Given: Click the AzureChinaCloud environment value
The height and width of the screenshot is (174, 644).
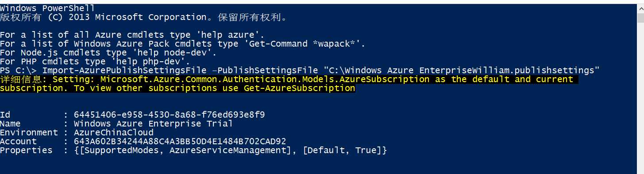Looking at the screenshot, I should [114, 132].
